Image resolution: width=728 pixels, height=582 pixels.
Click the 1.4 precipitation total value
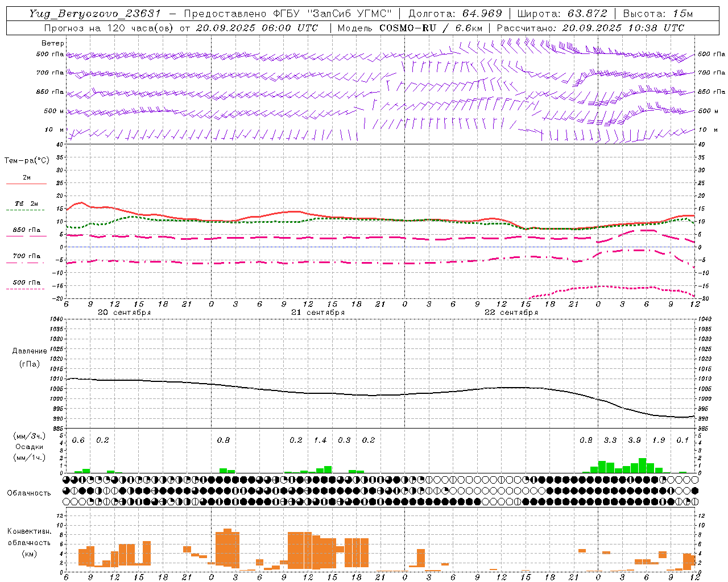tap(320, 440)
